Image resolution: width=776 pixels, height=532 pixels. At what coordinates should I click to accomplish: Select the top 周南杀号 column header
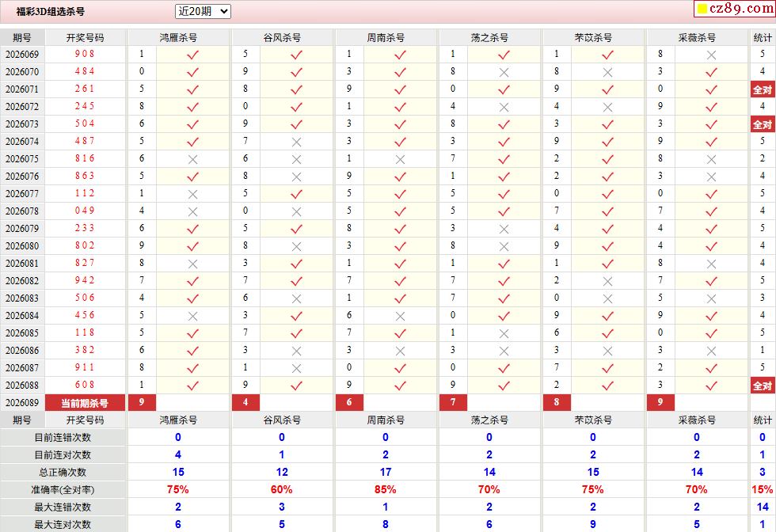(386, 38)
